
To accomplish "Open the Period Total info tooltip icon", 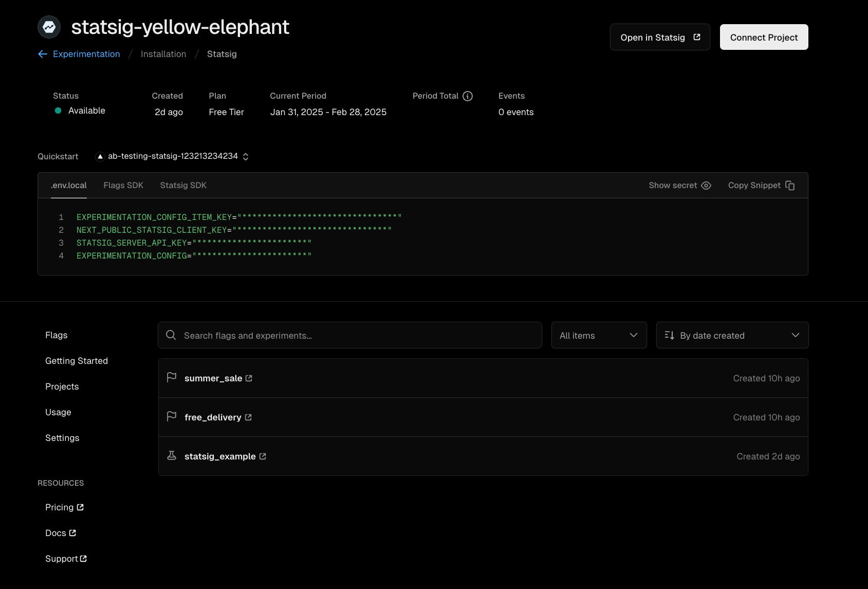I will point(467,96).
